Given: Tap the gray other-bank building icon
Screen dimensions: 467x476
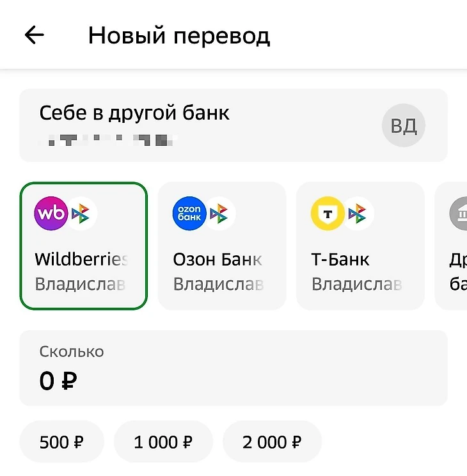Looking at the screenshot, I should click(459, 214).
